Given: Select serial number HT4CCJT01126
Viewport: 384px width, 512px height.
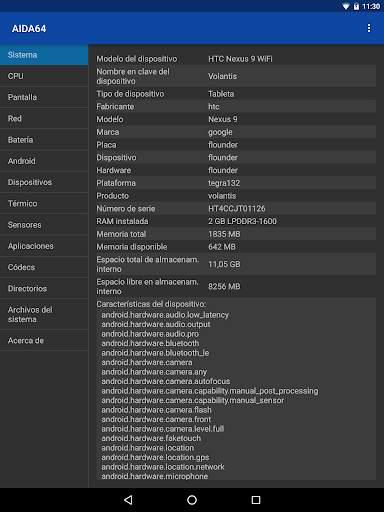Looking at the screenshot, I should pyautogui.click(x=237, y=209).
